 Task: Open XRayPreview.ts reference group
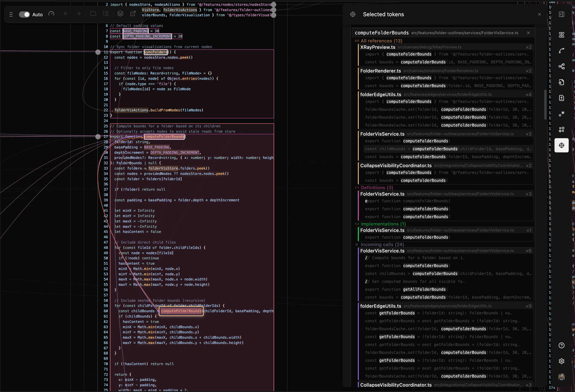pyautogui.click(x=378, y=47)
